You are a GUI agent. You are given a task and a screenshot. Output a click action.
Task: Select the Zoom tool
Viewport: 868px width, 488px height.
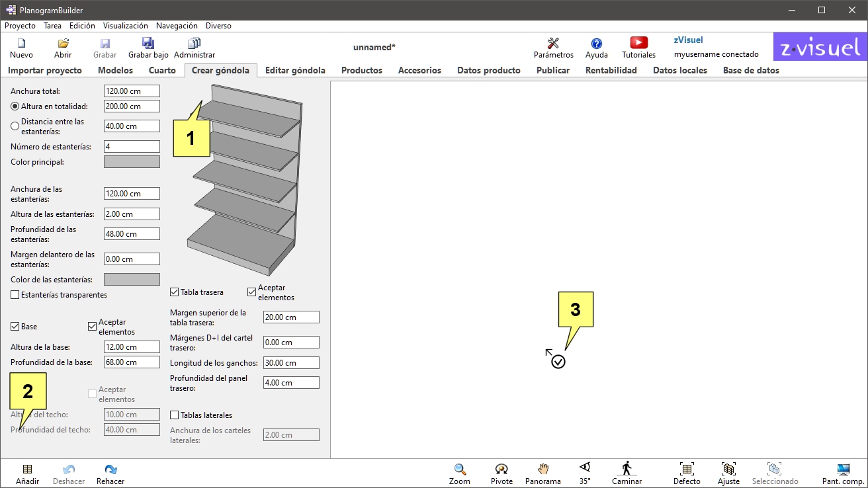pos(460,469)
